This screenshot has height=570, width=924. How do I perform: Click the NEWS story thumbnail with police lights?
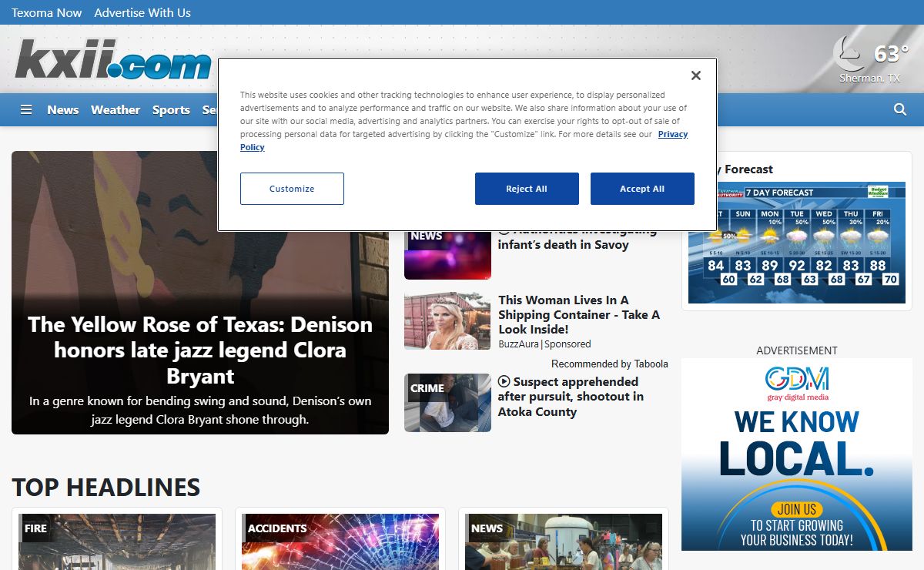click(447, 254)
